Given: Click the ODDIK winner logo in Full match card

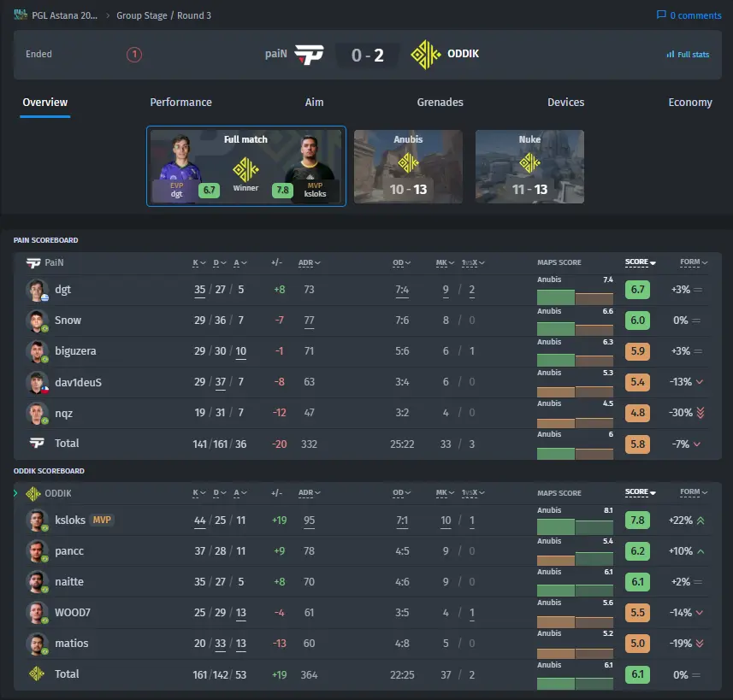Looking at the screenshot, I should coord(245,169).
